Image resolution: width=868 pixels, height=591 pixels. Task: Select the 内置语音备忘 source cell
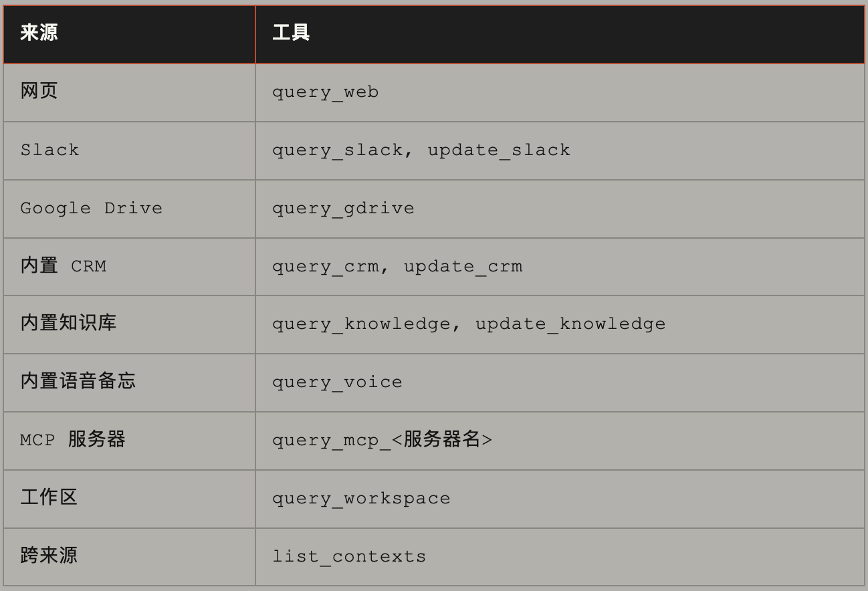tap(78, 382)
